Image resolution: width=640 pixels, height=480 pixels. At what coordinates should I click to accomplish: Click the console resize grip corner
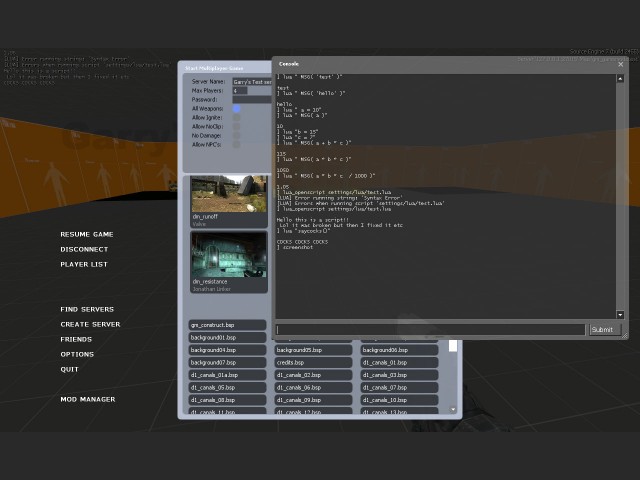click(624, 336)
